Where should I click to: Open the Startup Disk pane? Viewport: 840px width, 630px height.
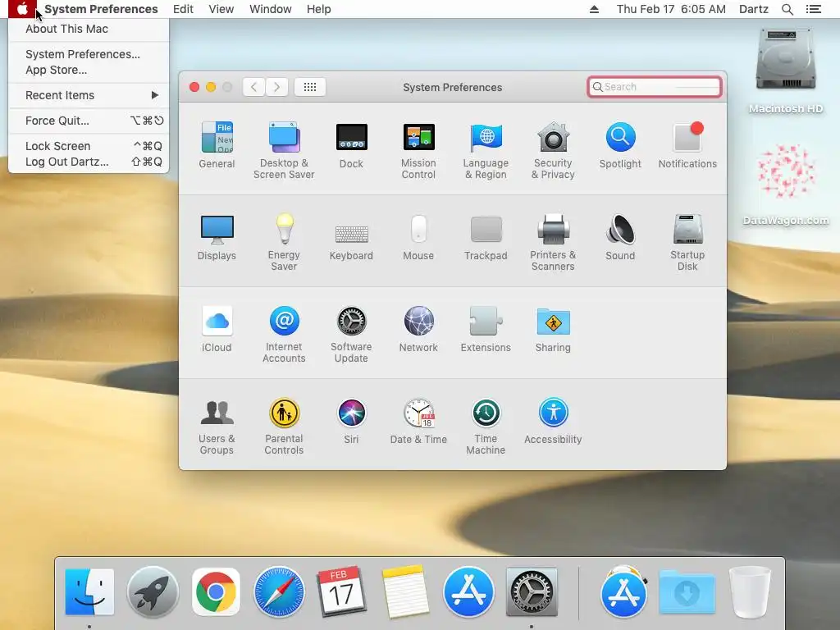687,242
